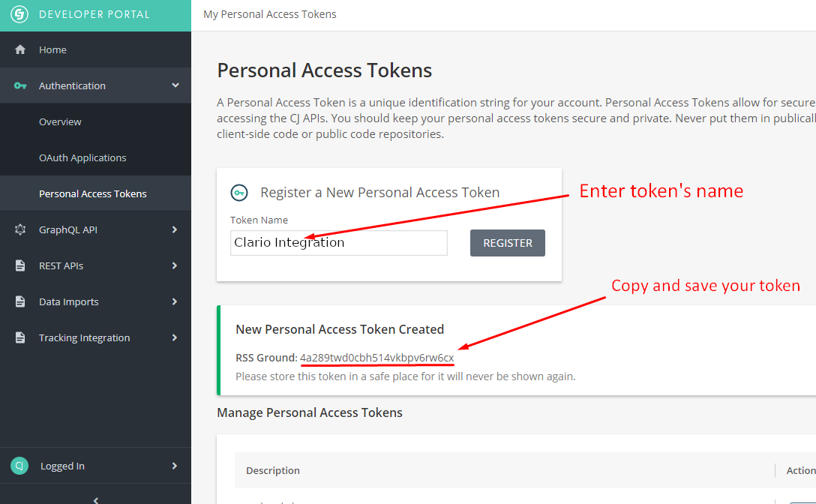The image size is (816, 504).
Task: Expand the Tracking Integration submenu arrow
Action: (x=174, y=337)
